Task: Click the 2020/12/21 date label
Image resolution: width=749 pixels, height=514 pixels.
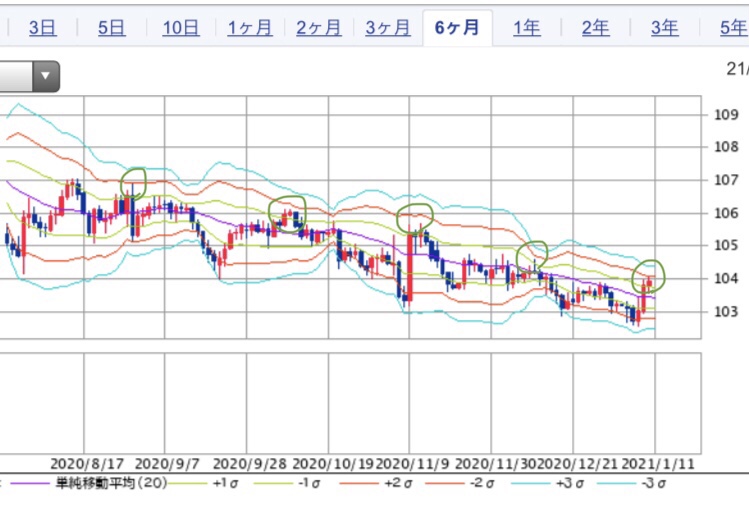Action: tap(576, 464)
